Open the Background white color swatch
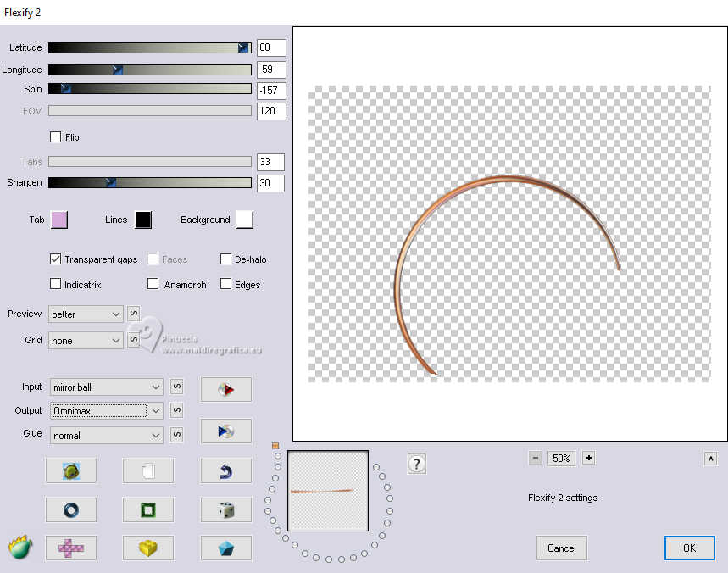 click(244, 220)
